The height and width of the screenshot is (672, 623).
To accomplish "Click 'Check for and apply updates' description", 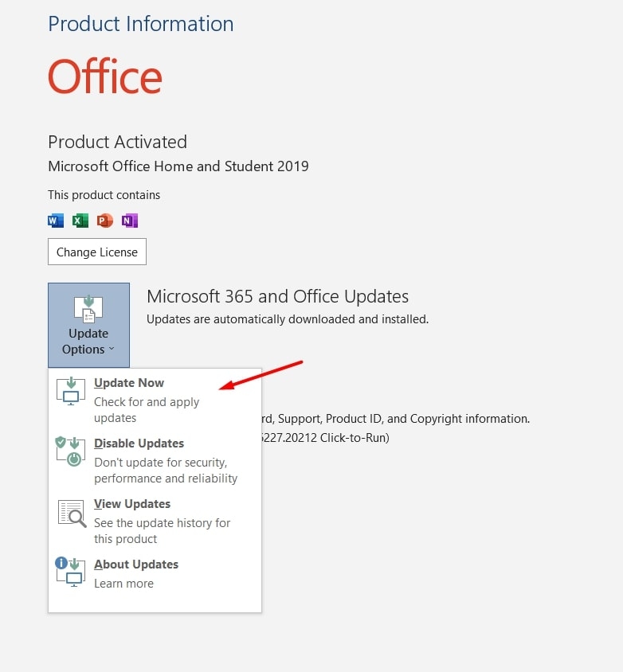I will [147, 410].
